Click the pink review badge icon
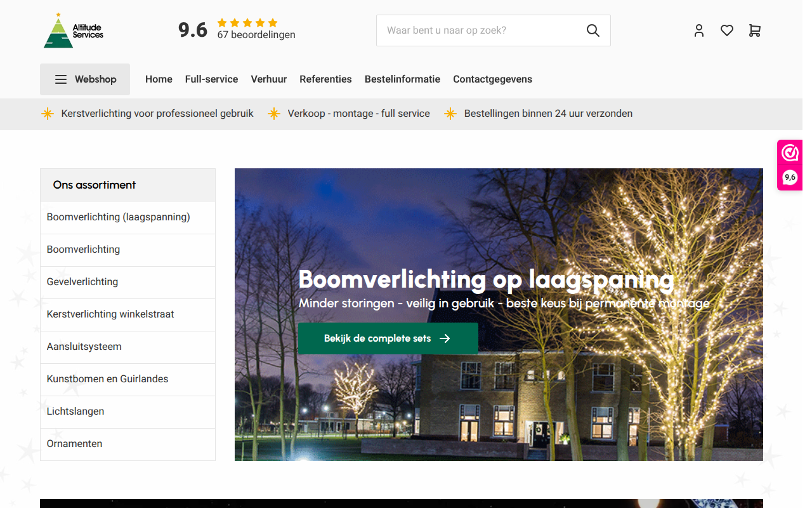The width and height of the screenshot is (812, 508). (x=790, y=153)
